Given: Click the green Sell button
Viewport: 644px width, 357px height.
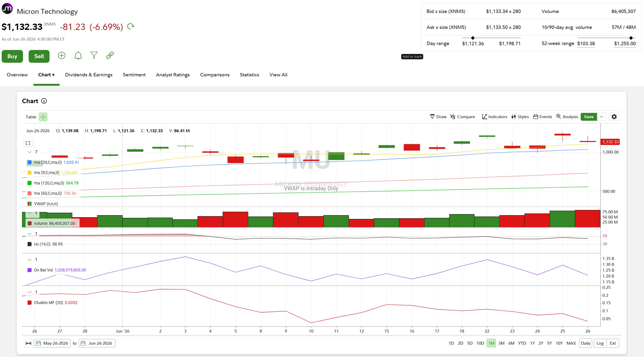Looking at the screenshot, I should [39, 56].
